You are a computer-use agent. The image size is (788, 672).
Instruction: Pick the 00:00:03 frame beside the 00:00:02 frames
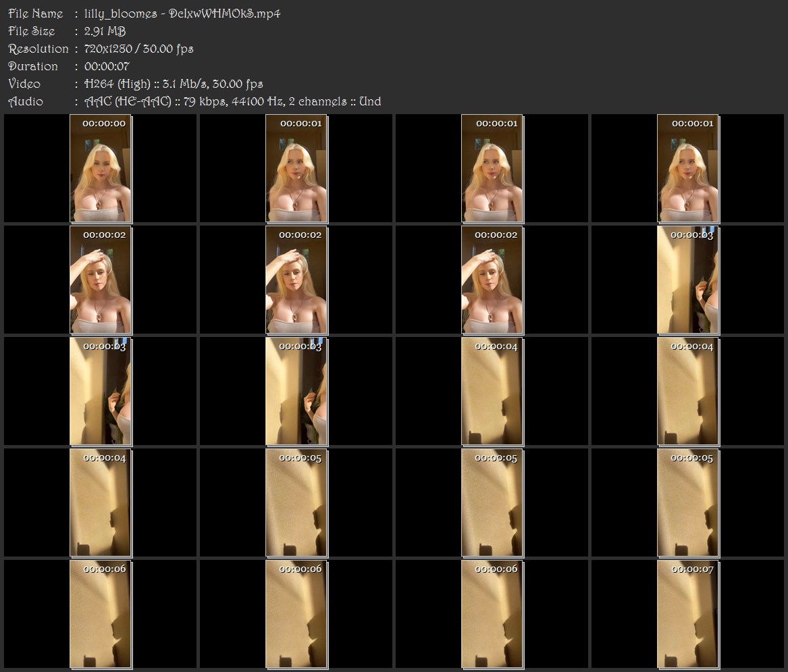pos(688,280)
